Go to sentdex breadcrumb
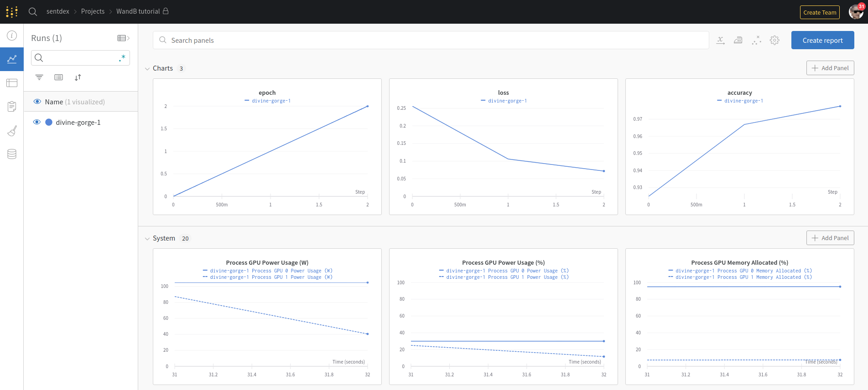This screenshot has height=390, width=868. pos(58,11)
